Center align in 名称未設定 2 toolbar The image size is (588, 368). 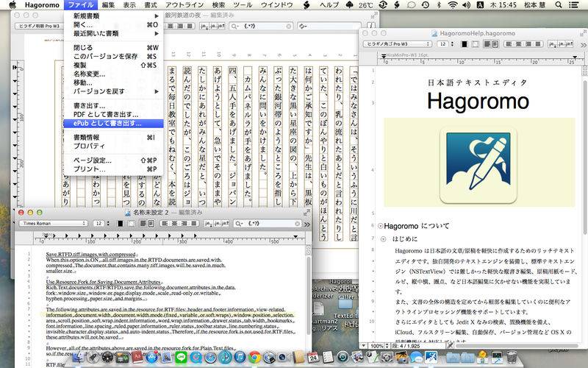(x=174, y=224)
